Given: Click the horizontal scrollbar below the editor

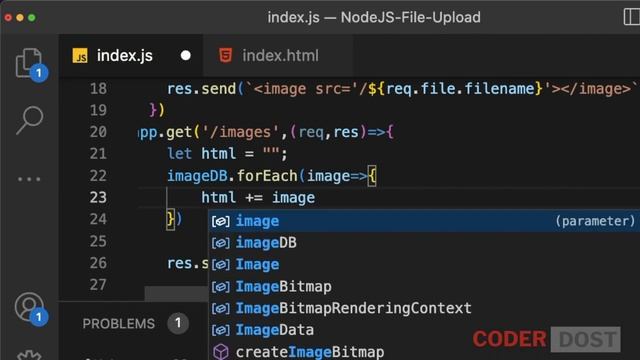Looking at the screenshot, I should (x=176, y=293).
